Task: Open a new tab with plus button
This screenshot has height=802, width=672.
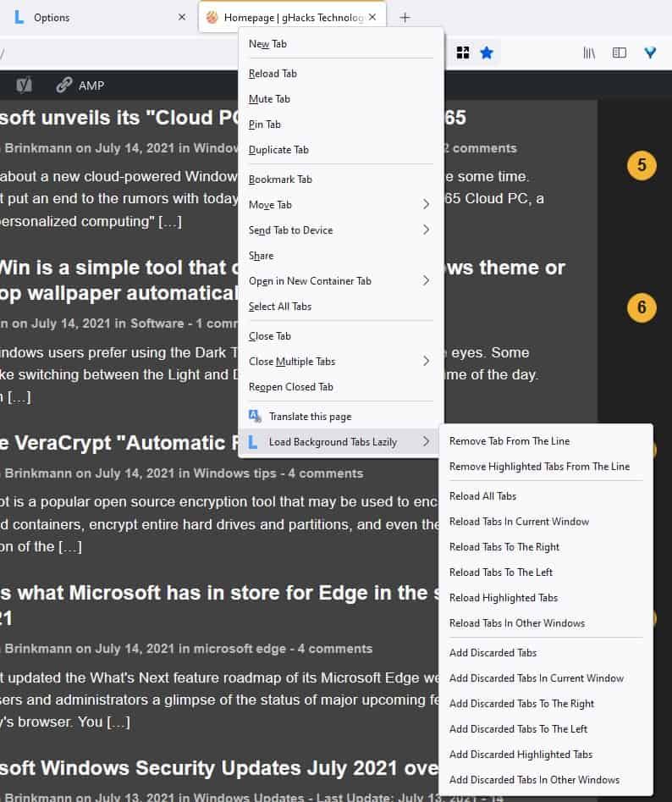Action: [405, 18]
